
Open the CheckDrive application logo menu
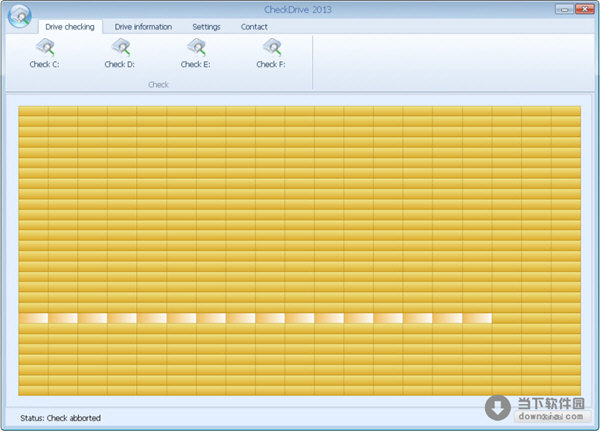(x=20, y=16)
